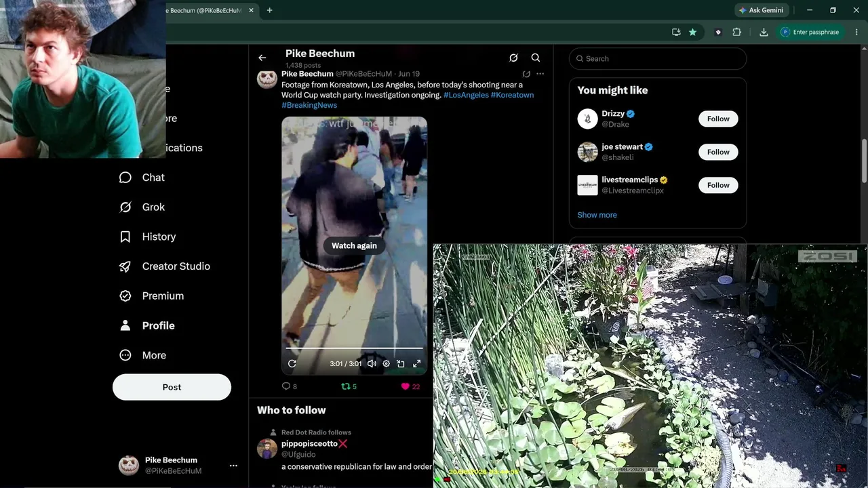The height and width of the screenshot is (488, 868).
Task: Go to History in the sidebar
Action: tap(148, 237)
